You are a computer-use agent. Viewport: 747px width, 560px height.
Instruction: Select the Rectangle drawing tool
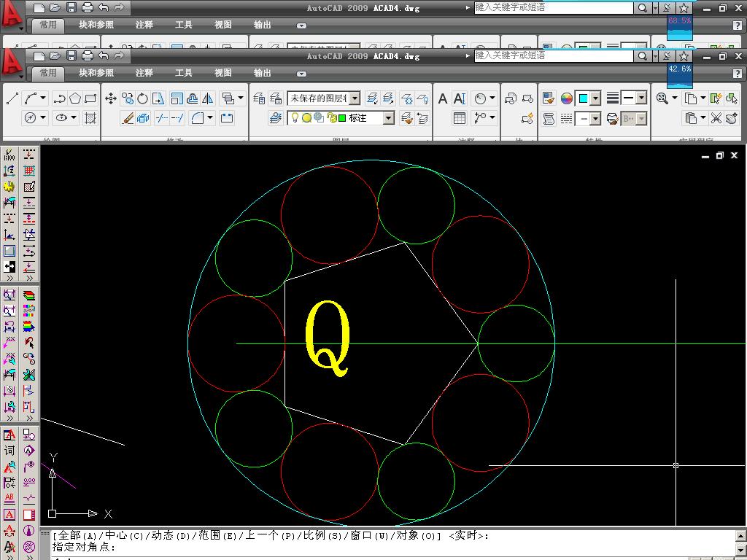pyautogui.click(x=90, y=98)
